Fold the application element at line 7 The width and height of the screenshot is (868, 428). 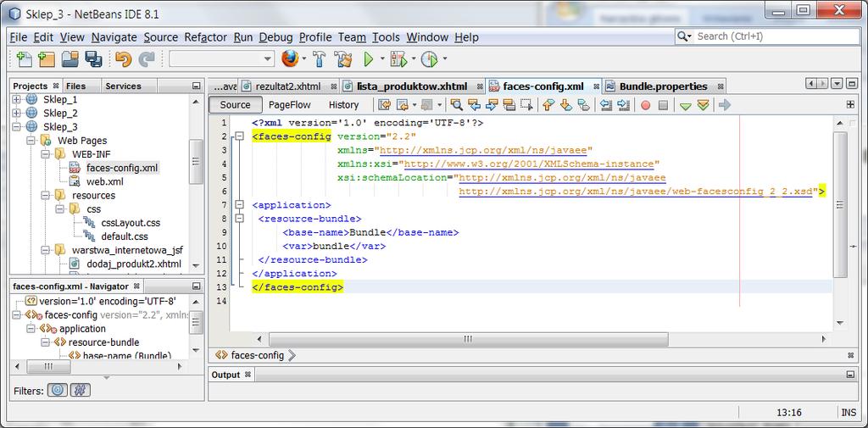pos(239,205)
